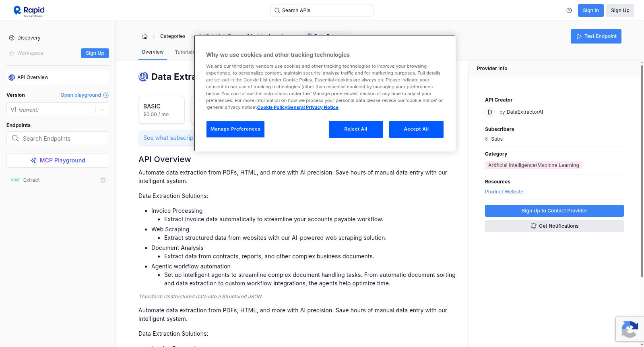Click the search magnifier in Search APIs
644x347 pixels.
point(277,10)
